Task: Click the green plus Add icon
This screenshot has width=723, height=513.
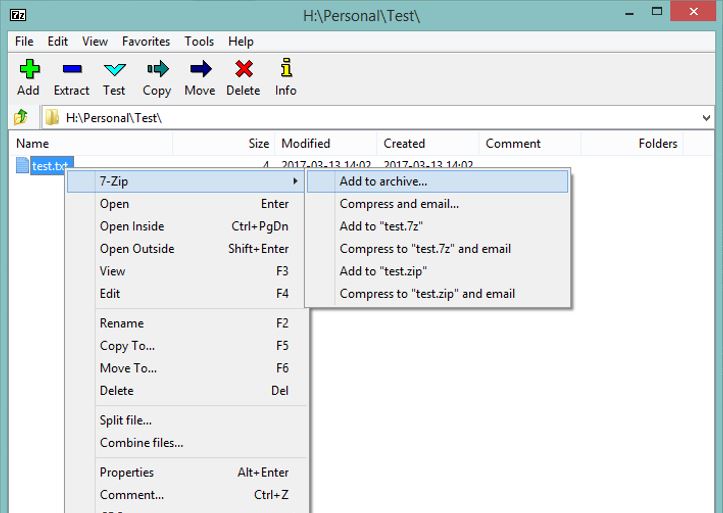Action: pos(29,69)
